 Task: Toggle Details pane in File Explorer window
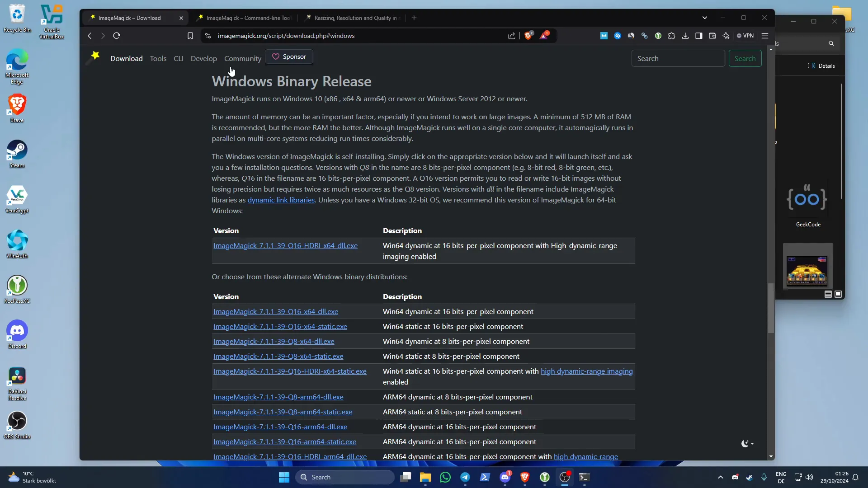821,66
